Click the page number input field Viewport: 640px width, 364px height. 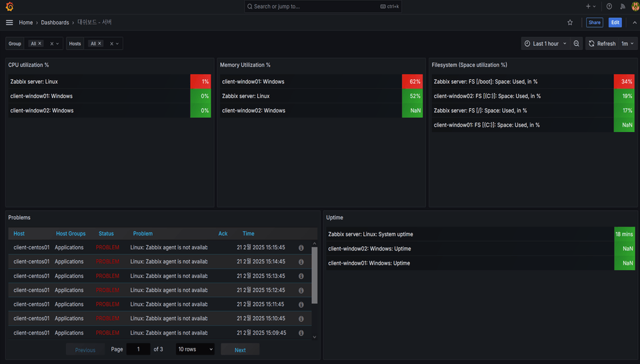(x=139, y=349)
